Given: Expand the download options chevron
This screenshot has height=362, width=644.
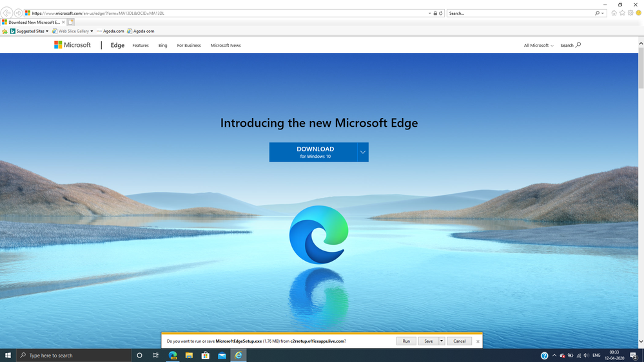Looking at the screenshot, I should click(363, 152).
